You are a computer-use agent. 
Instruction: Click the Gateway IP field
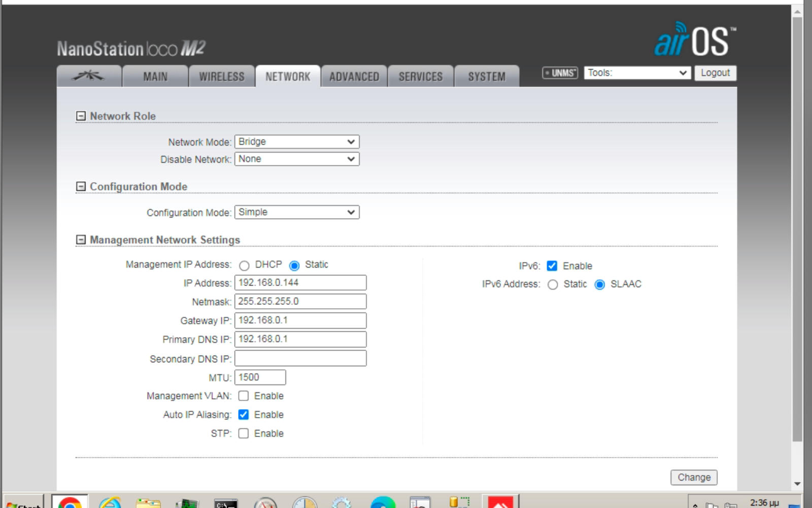click(300, 320)
